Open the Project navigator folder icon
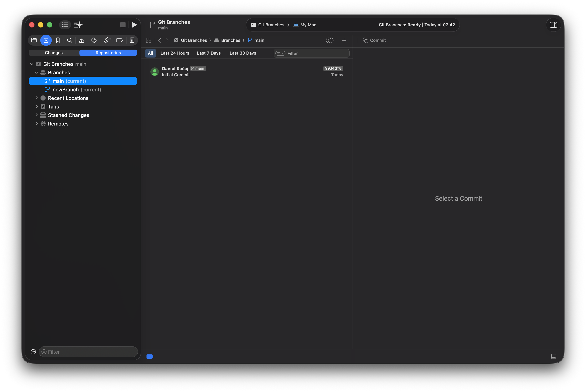Viewport: 586px width, 392px height. coord(34,40)
